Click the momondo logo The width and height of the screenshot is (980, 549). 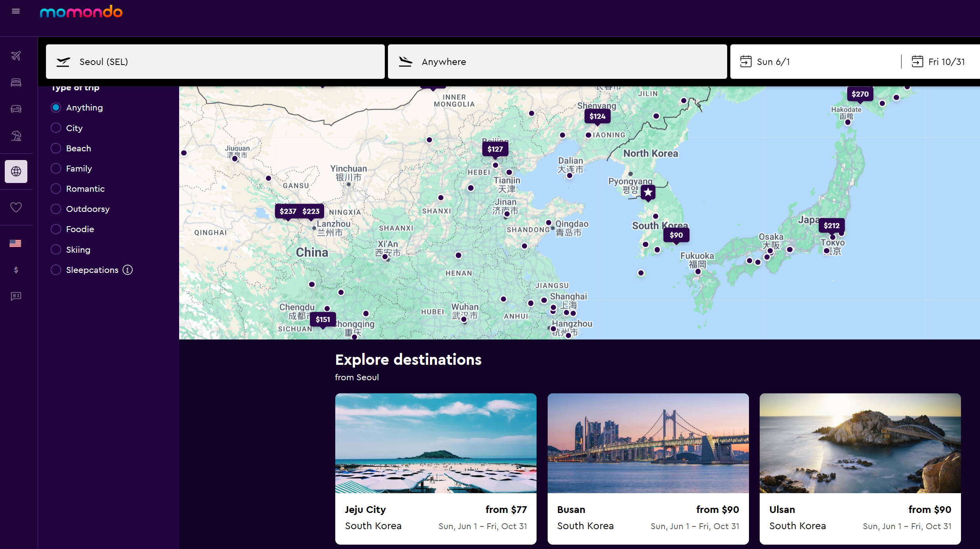click(81, 12)
